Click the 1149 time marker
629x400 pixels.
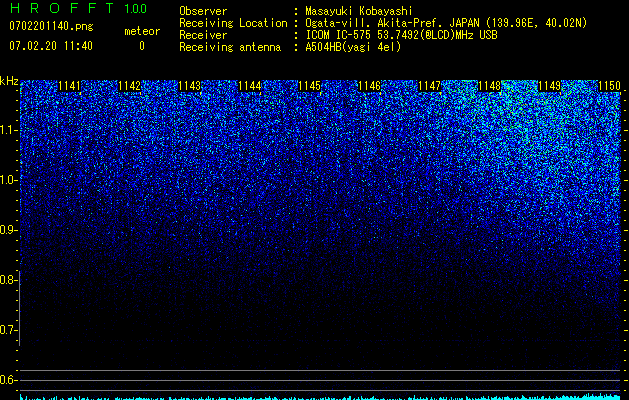(x=550, y=86)
